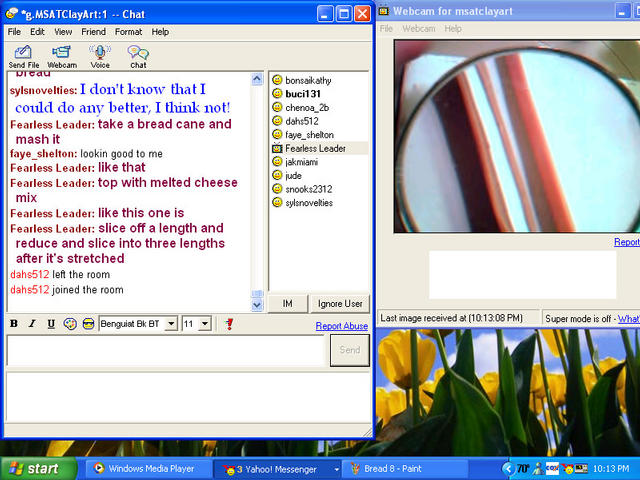This screenshot has width=640, height=480.
Task: Click the Report link under webcam image
Action: [627, 242]
